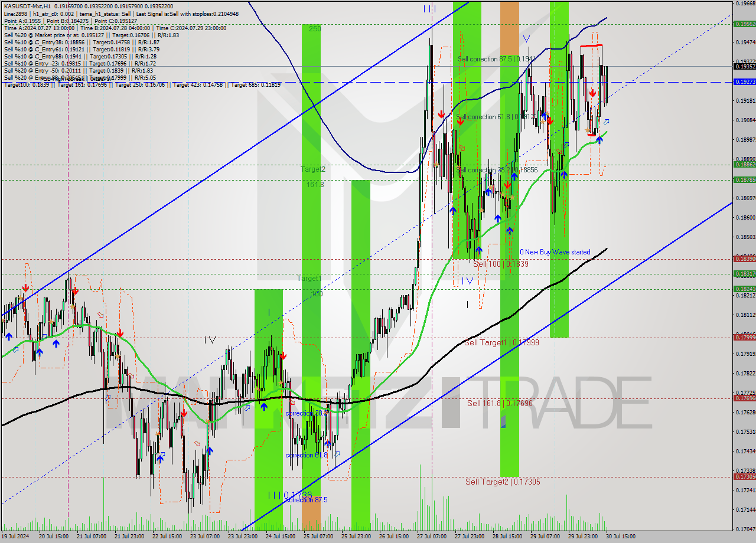The height and width of the screenshot is (543, 756).
Task: Click the 0.18600 price axis value
Action: tap(745, 217)
